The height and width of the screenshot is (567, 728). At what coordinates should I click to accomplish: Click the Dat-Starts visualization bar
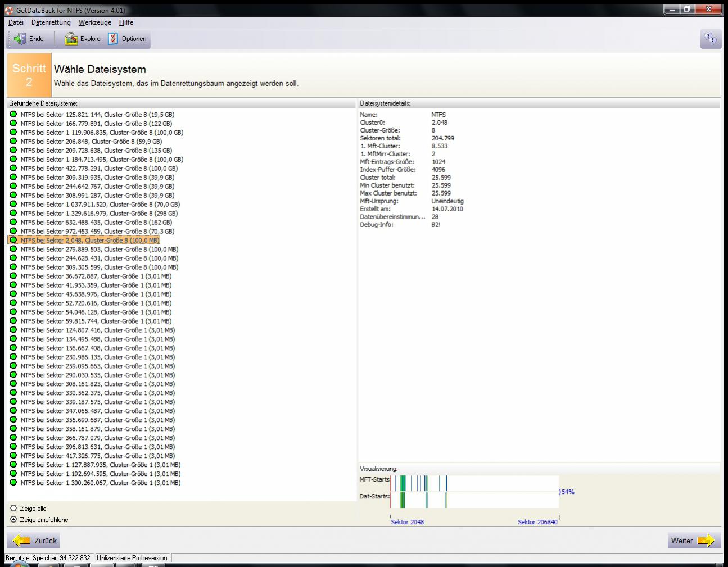[x=474, y=500]
